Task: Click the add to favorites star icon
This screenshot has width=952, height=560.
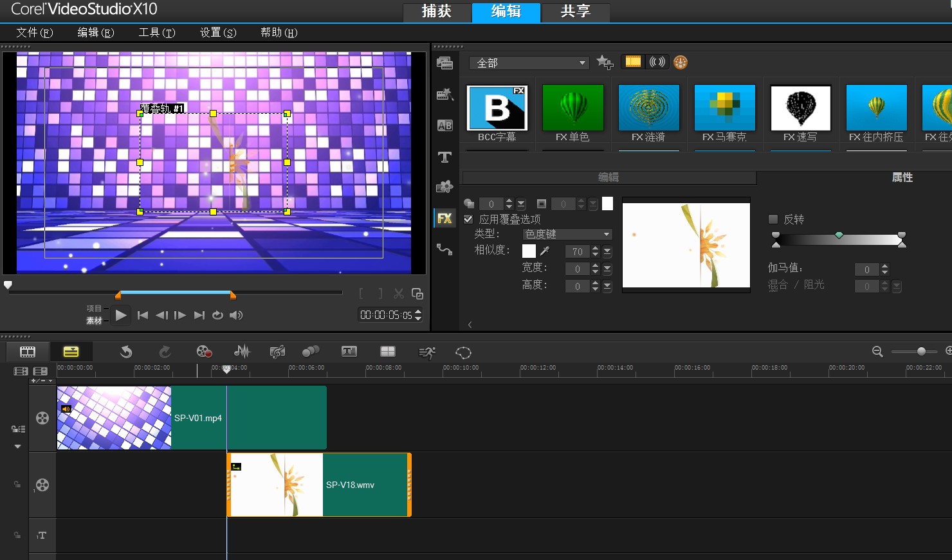Action: point(605,62)
